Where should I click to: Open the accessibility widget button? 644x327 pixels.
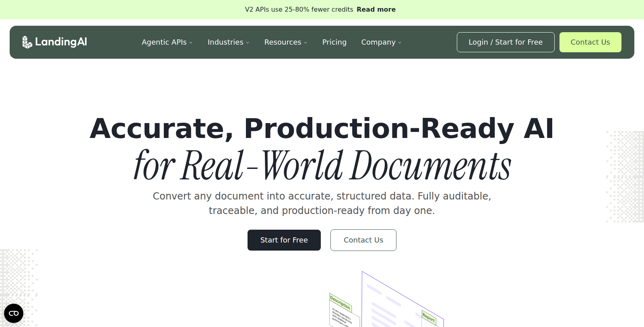tap(14, 313)
